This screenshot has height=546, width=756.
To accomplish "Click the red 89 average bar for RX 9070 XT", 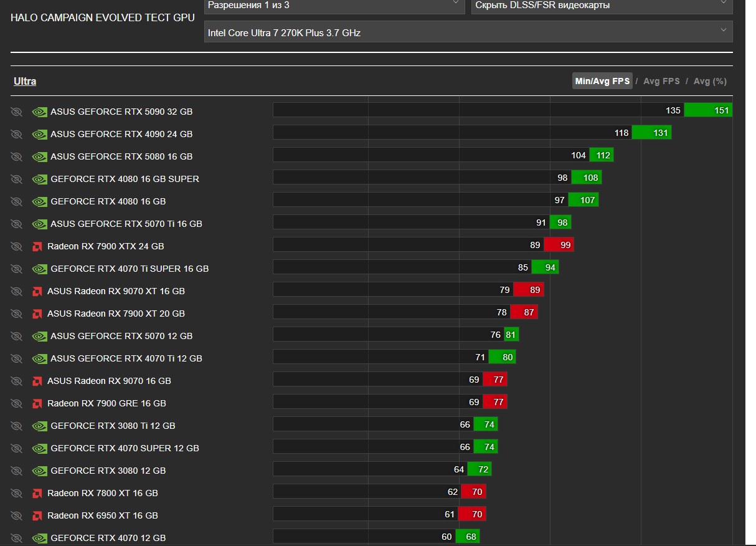I will tap(529, 290).
